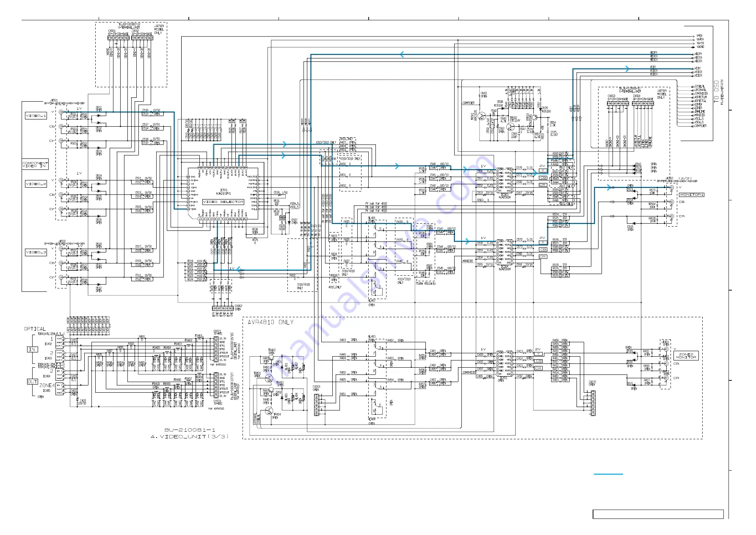This screenshot has width=756, height=535.
Task: Select the IC504 NJM2581M driver label
Action: [505, 268]
